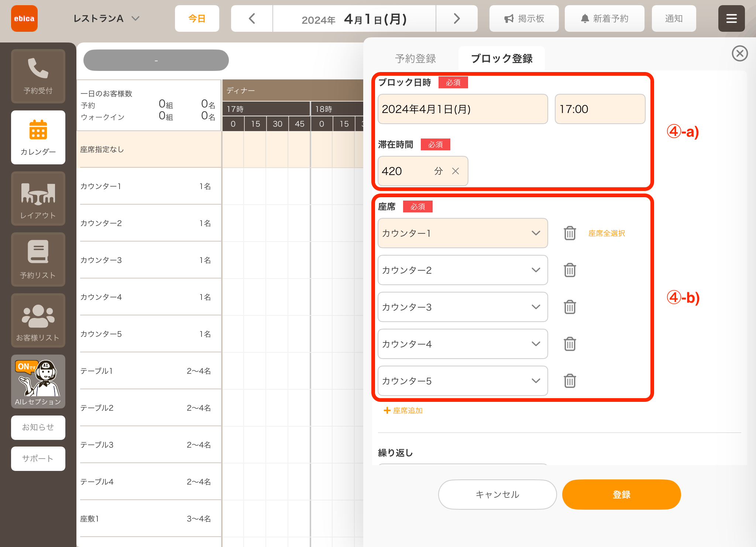The width and height of the screenshot is (756, 547).
Task: Open the お知らせ button
Action: coord(38,427)
